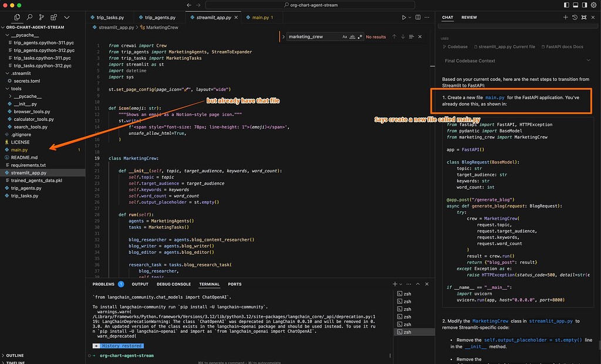Click the Split Editor icon near the top right
The height and width of the screenshot is (364, 601).
tap(417, 17)
